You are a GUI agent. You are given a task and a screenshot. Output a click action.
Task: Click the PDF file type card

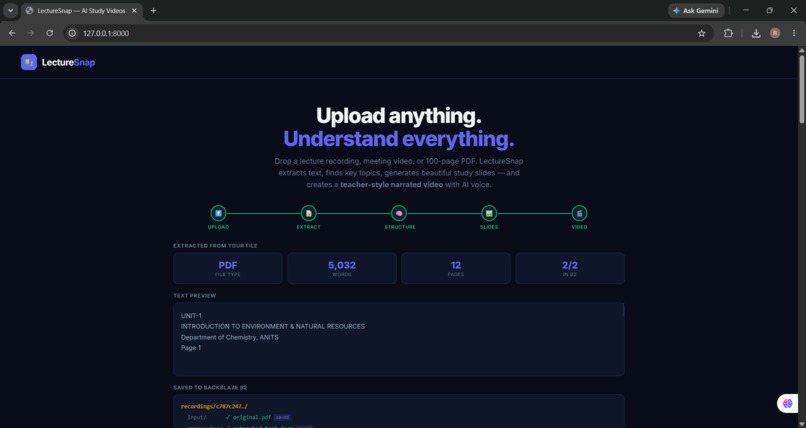coord(228,268)
